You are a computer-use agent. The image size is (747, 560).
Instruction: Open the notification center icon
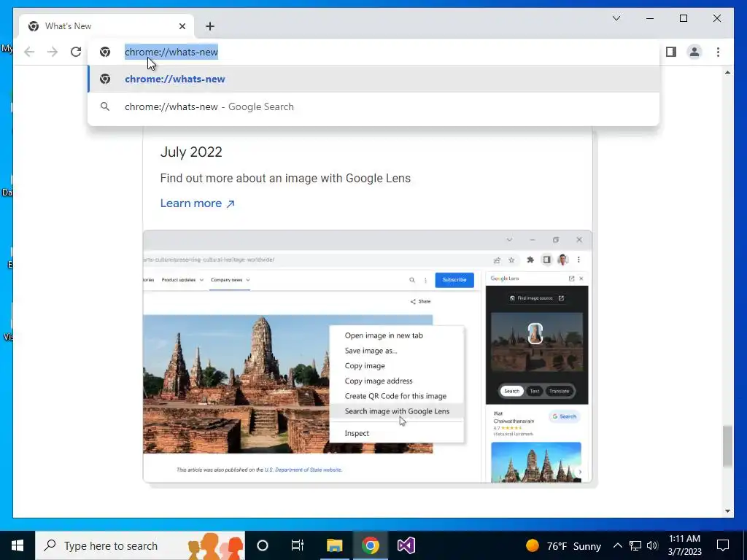(723, 545)
